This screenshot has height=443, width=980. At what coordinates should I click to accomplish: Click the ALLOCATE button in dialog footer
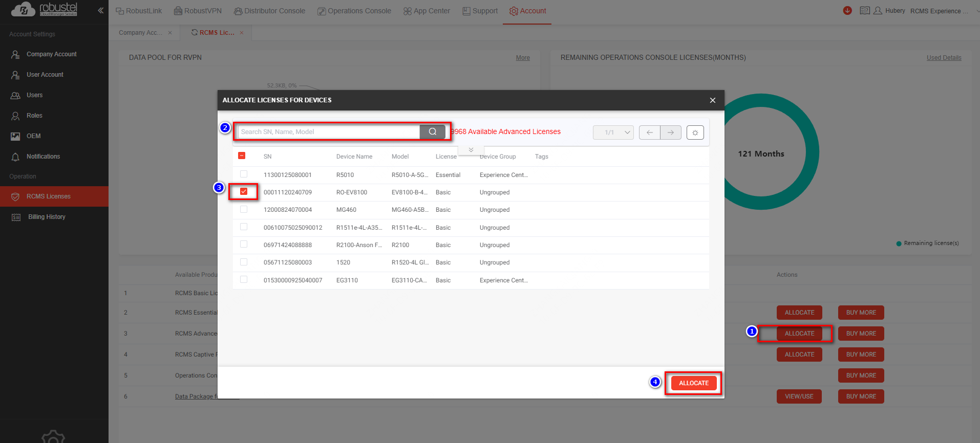pos(693,383)
